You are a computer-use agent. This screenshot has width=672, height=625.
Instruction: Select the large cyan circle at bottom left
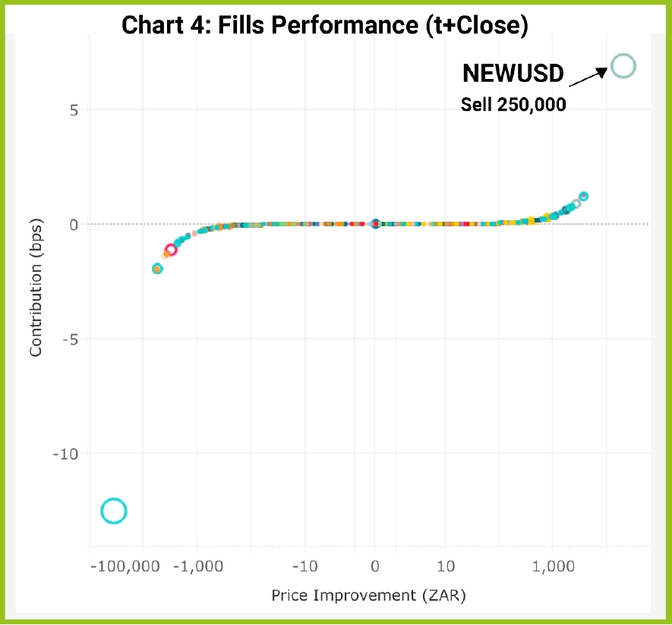113,511
